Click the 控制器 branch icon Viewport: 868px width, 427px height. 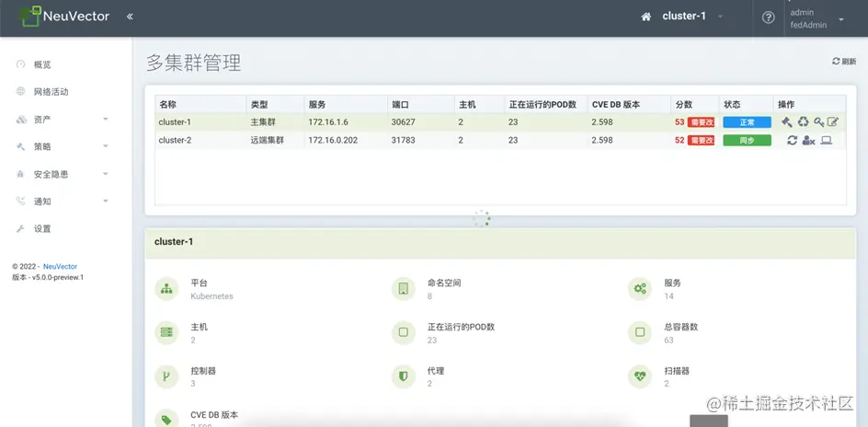point(166,376)
